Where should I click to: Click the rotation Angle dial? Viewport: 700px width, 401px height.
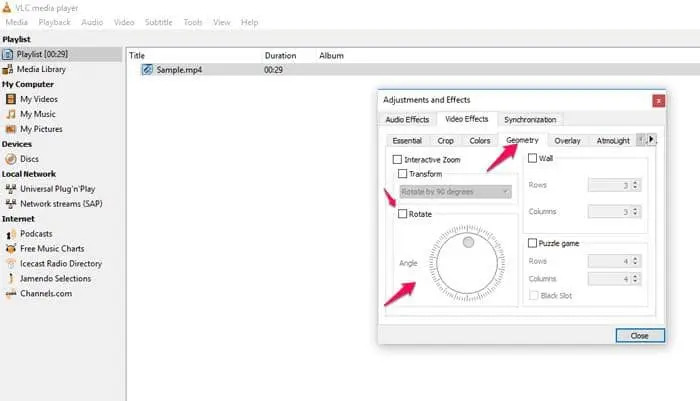(467, 265)
